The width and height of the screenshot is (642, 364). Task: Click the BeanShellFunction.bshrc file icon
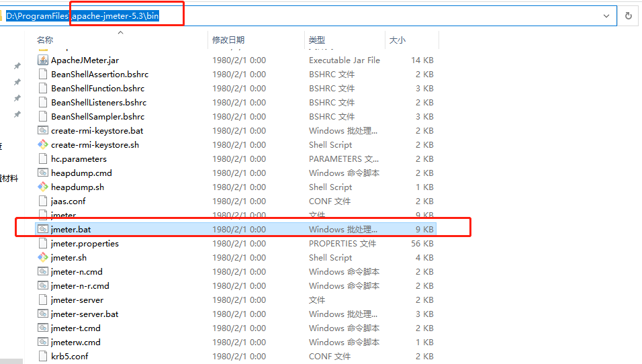tap(43, 89)
